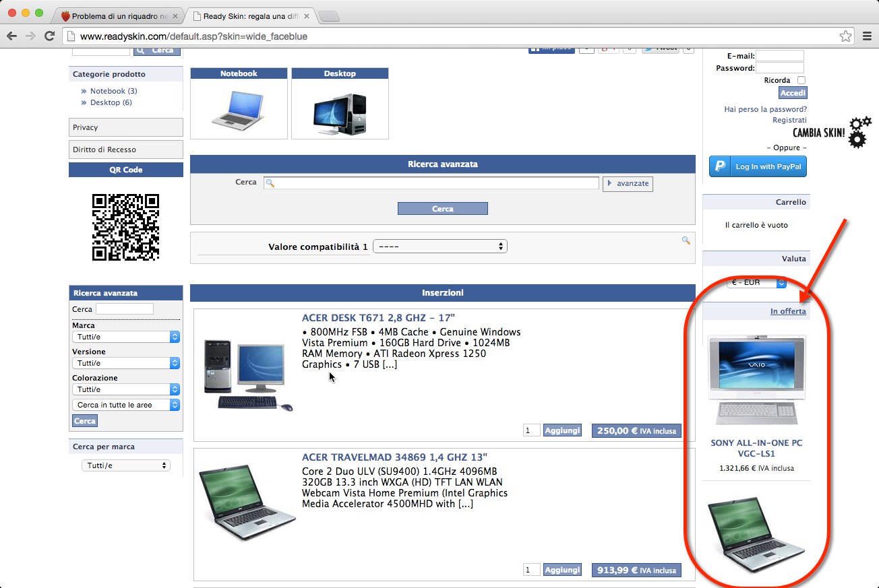Log in with PayPal button
879x588 pixels.
pyautogui.click(x=758, y=166)
